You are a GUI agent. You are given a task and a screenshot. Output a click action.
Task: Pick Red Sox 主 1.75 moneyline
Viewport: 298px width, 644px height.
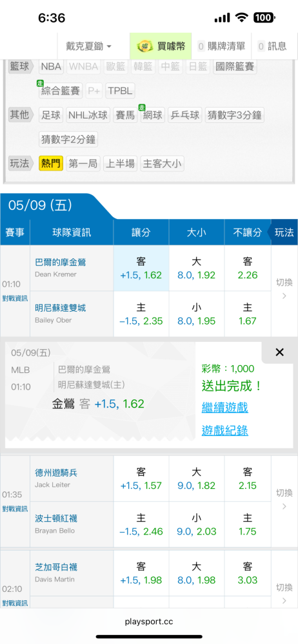(x=248, y=524)
